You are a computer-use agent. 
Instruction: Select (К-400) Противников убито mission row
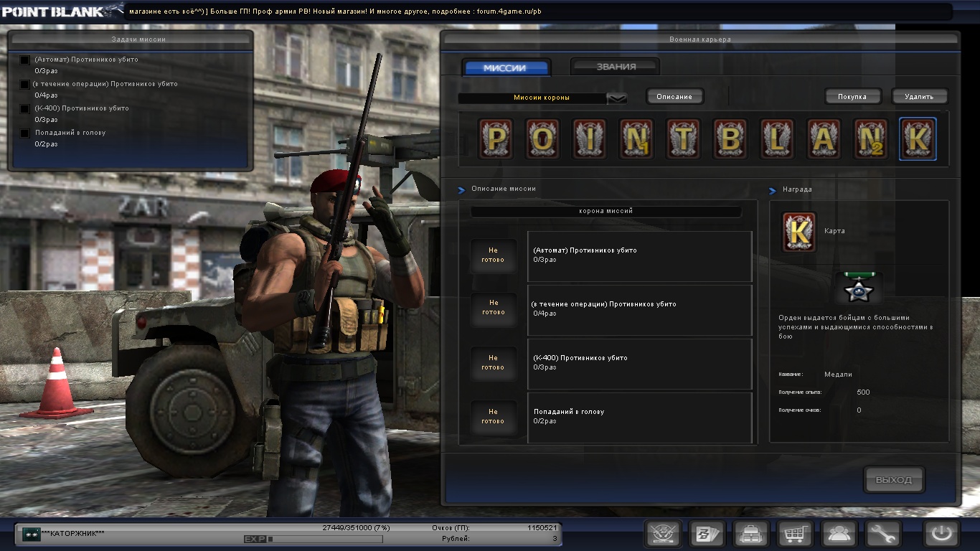(640, 364)
